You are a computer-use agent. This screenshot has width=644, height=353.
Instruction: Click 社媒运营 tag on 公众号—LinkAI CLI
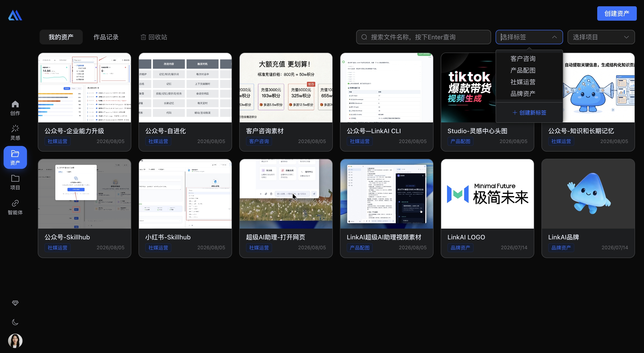(360, 141)
